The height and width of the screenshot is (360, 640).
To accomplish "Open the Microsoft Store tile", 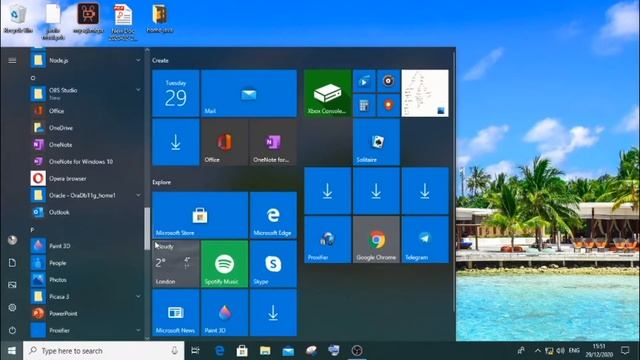I will pos(200,215).
